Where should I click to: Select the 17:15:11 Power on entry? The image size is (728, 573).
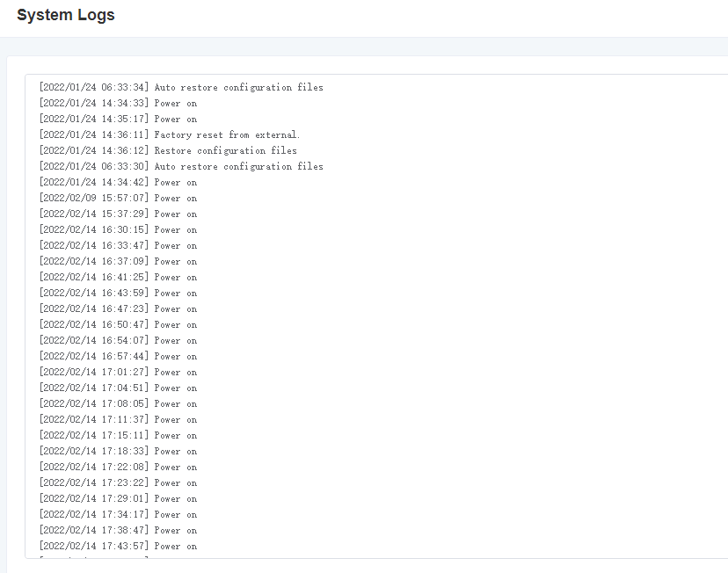(118, 435)
